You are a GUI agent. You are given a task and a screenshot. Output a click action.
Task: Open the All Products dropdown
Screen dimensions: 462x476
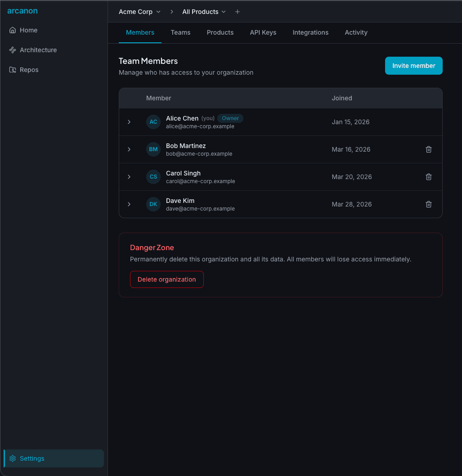[x=204, y=12]
